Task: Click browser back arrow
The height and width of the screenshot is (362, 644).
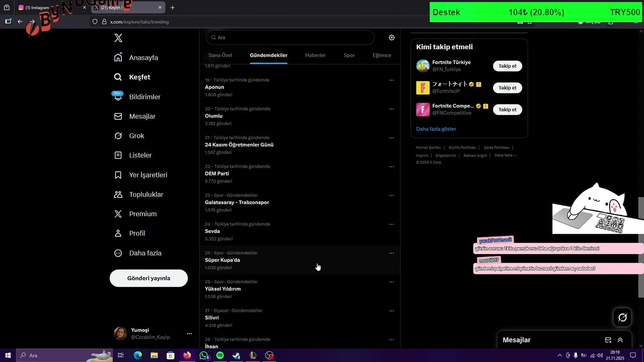Action: point(20,22)
